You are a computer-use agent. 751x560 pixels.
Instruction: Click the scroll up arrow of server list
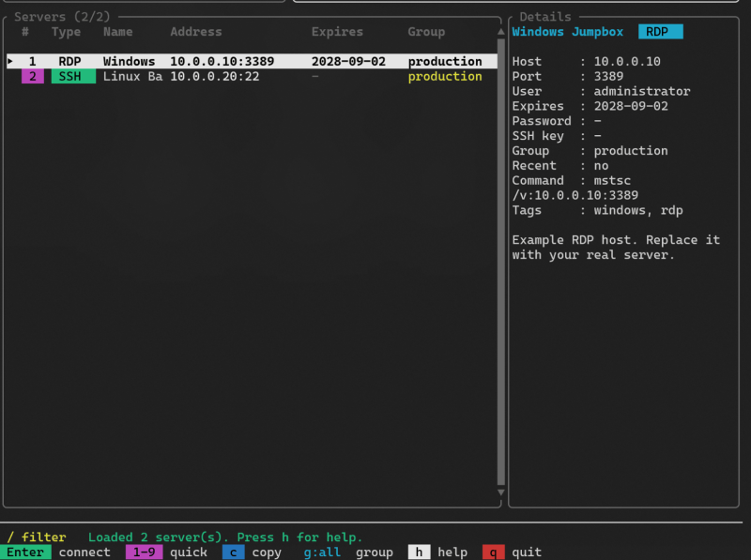click(501, 32)
